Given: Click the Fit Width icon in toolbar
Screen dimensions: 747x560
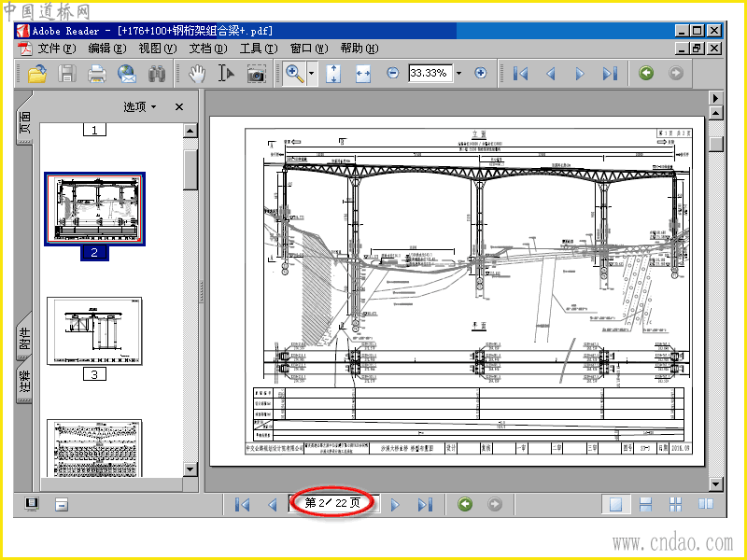Looking at the screenshot, I should (x=363, y=73).
